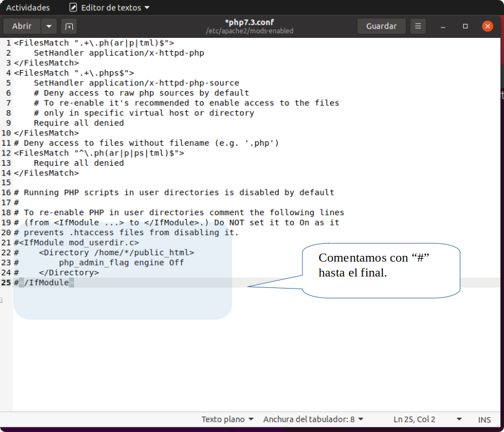Create a new document tab icon
504x432 pixels.
click(x=69, y=26)
